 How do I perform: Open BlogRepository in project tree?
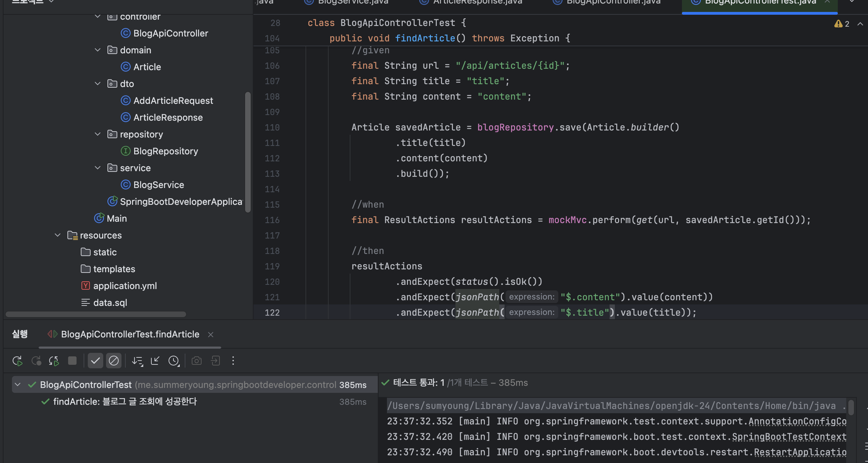click(165, 151)
